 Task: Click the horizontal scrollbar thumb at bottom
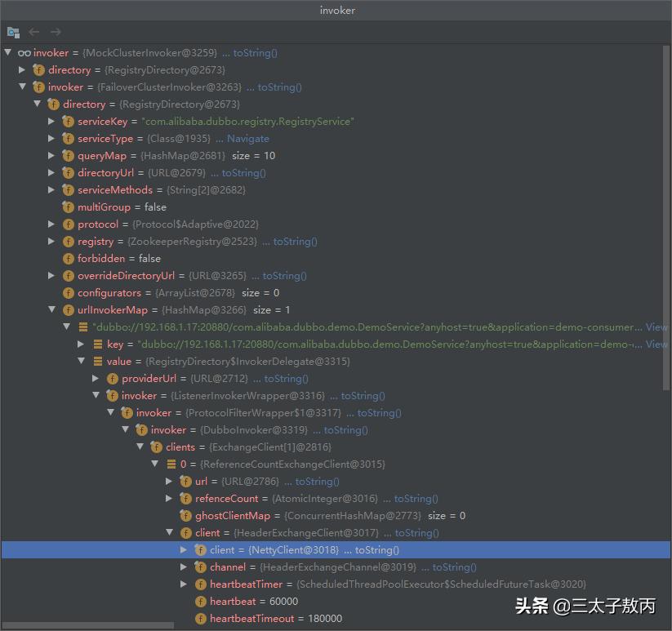point(87,626)
